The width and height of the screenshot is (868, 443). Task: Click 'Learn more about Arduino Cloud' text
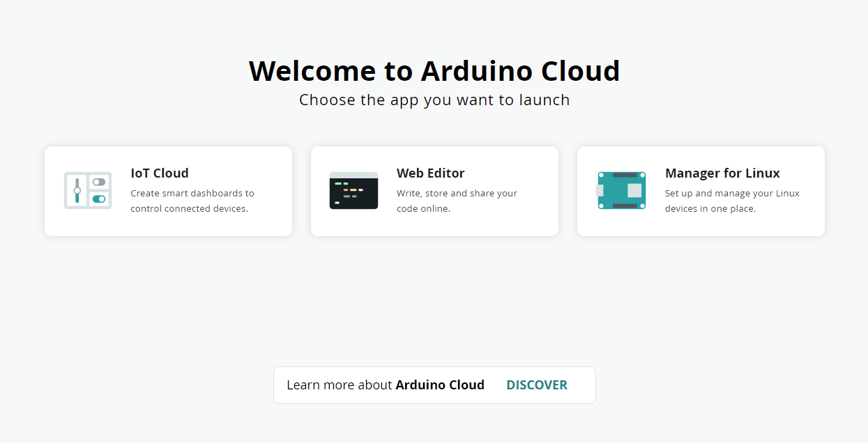coord(386,385)
